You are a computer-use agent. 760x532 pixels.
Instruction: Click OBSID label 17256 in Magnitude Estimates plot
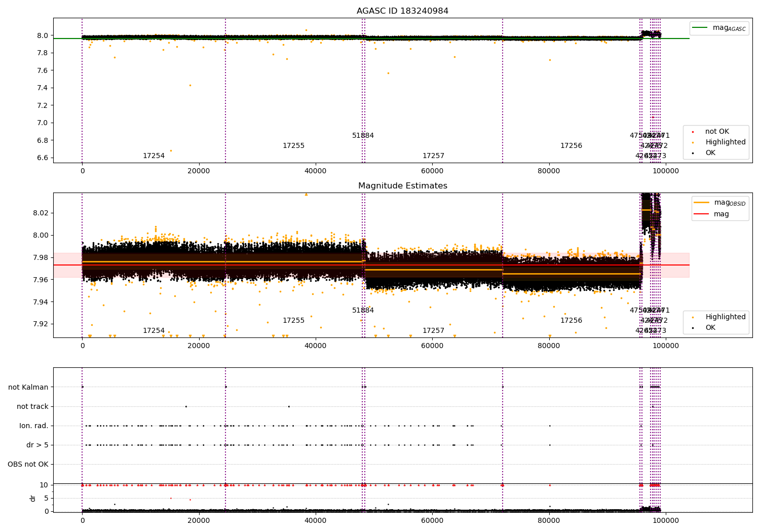click(x=571, y=321)
